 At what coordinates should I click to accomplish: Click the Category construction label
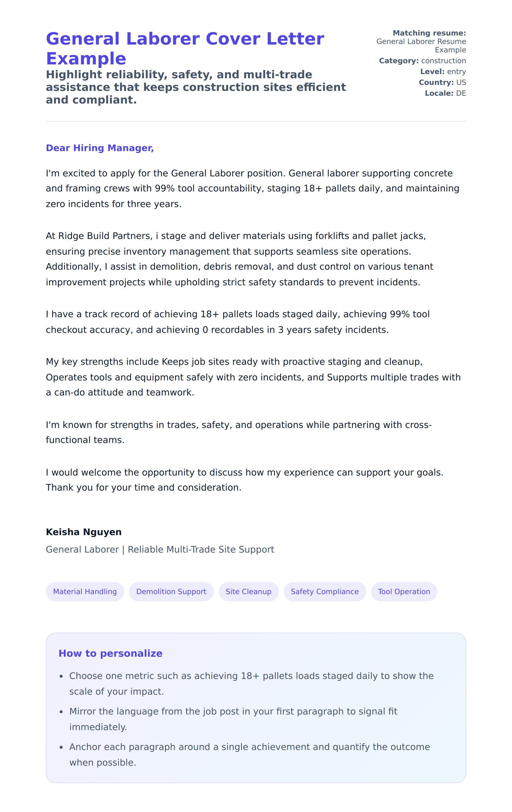point(422,61)
